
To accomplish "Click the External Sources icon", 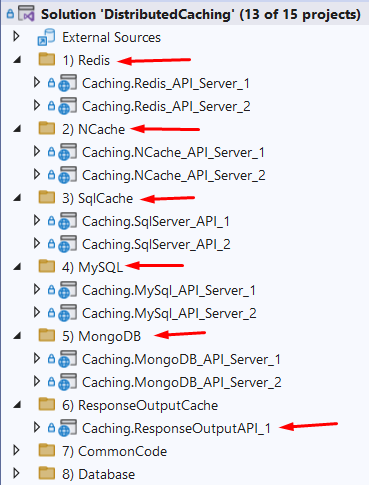I will pyautogui.click(x=46, y=37).
